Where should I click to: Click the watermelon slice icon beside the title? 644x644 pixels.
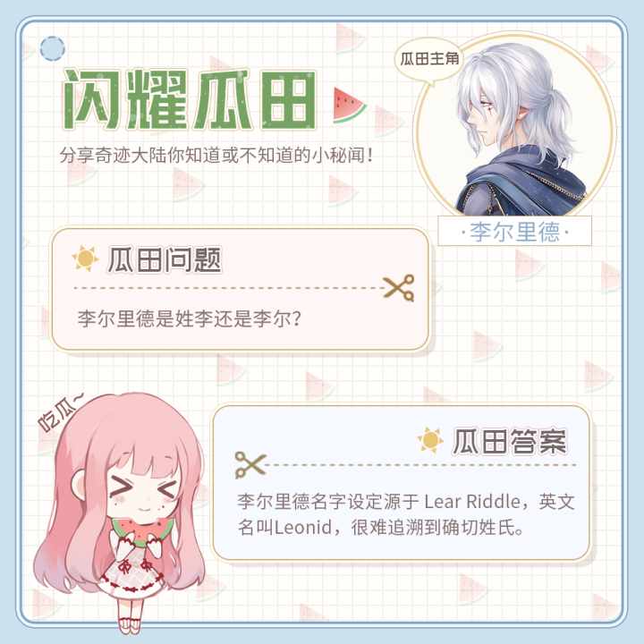pyautogui.click(x=349, y=106)
